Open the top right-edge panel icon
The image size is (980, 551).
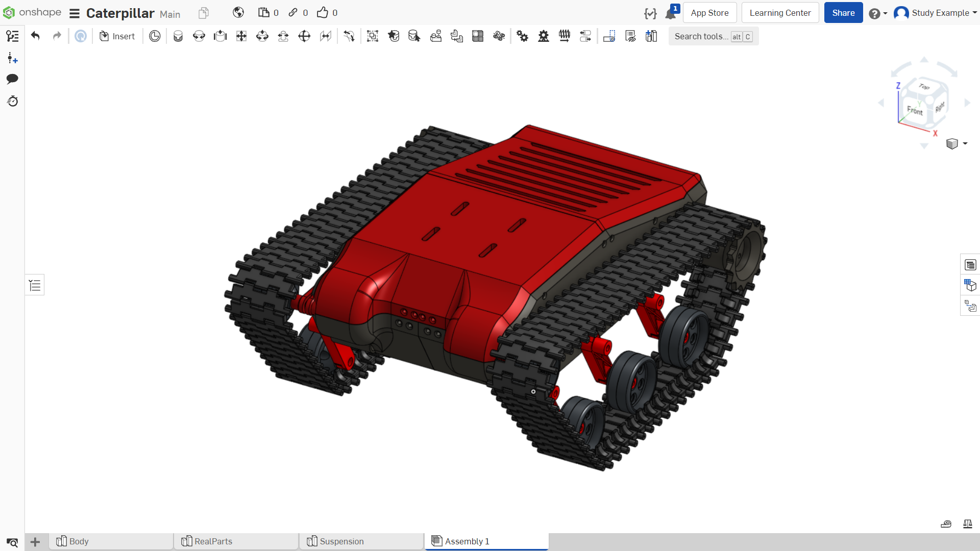970,265
